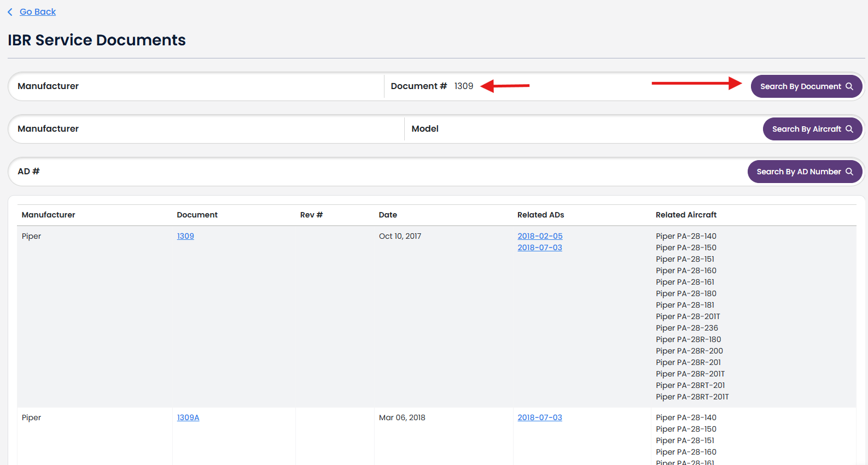Open AD 2018-07-03 in the Oct 10, 2017 row

coord(540,248)
